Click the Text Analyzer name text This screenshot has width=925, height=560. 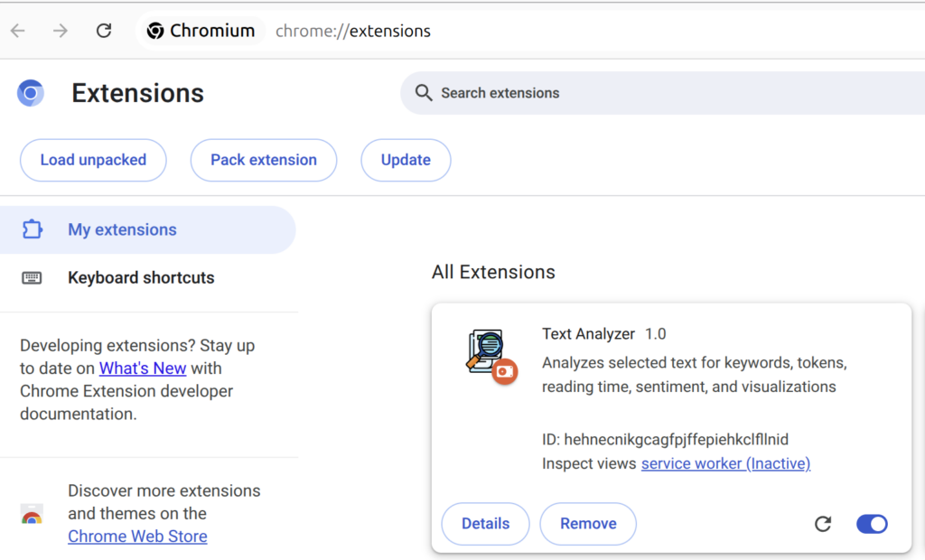click(x=588, y=334)
